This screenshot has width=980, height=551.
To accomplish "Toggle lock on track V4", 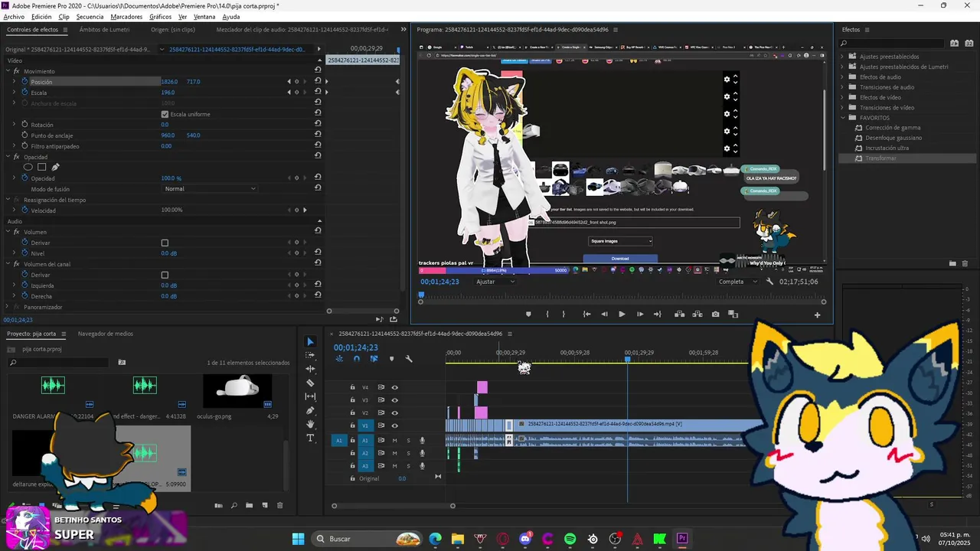I will [x=352, y=387].
